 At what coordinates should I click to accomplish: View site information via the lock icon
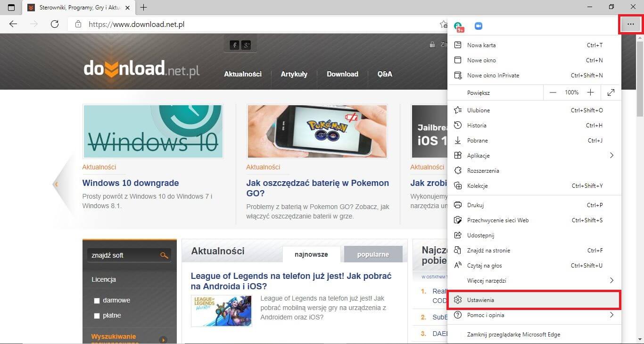[x=78, y=24]
